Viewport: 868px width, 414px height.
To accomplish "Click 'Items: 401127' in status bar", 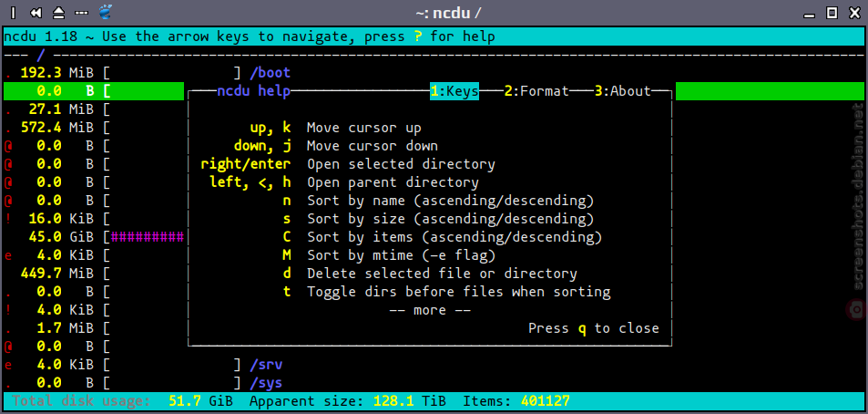I will [516, 400].
